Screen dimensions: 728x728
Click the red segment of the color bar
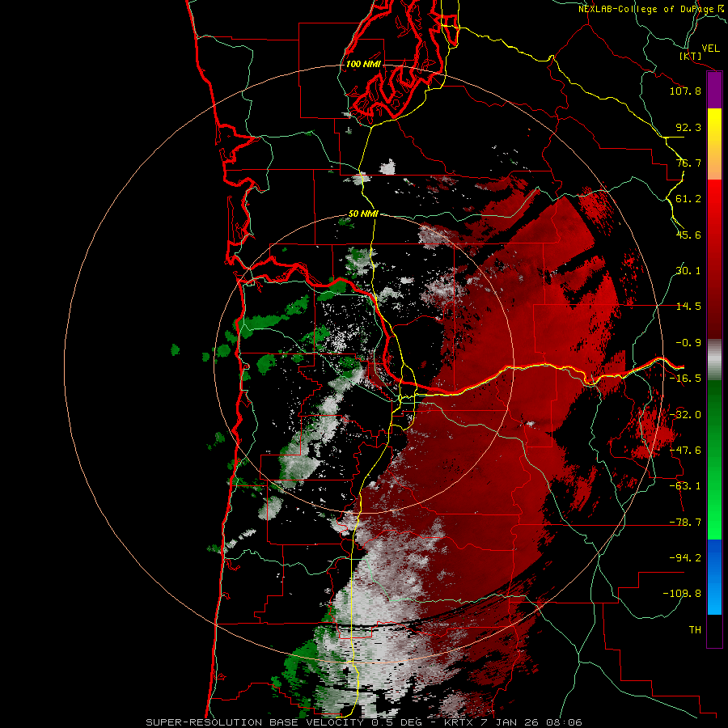coord(714,259)
